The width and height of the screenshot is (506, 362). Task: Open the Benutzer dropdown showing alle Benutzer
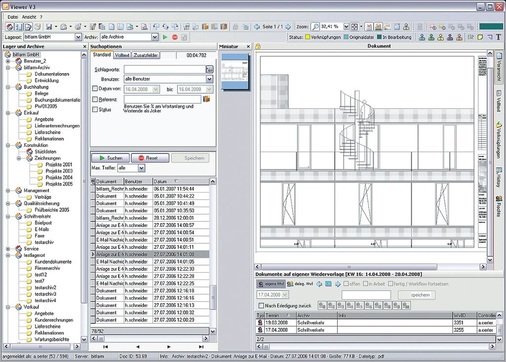tap(209, 79)
